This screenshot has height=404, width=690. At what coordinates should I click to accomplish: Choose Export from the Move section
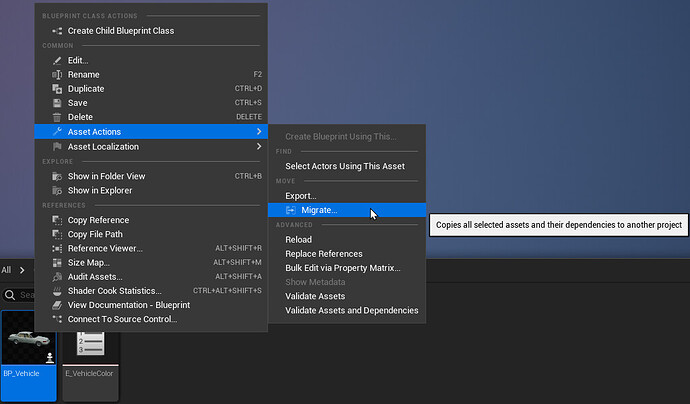click(300, 196)
